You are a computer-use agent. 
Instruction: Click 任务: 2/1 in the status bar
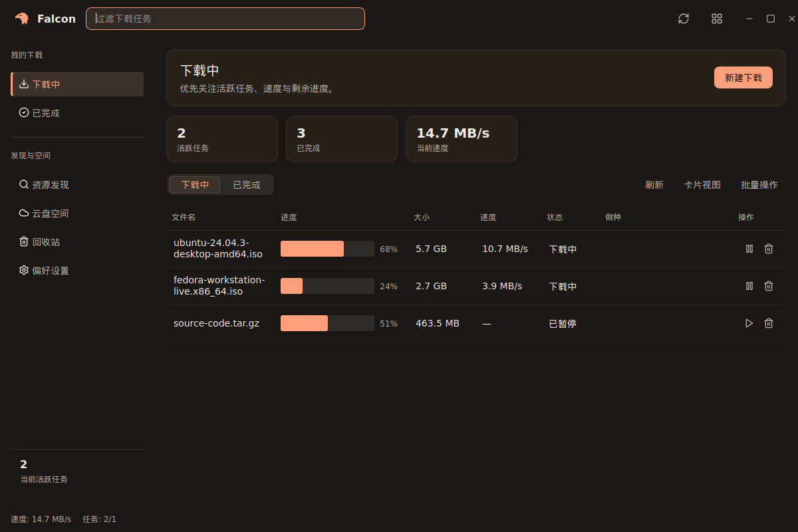[100, 519]
